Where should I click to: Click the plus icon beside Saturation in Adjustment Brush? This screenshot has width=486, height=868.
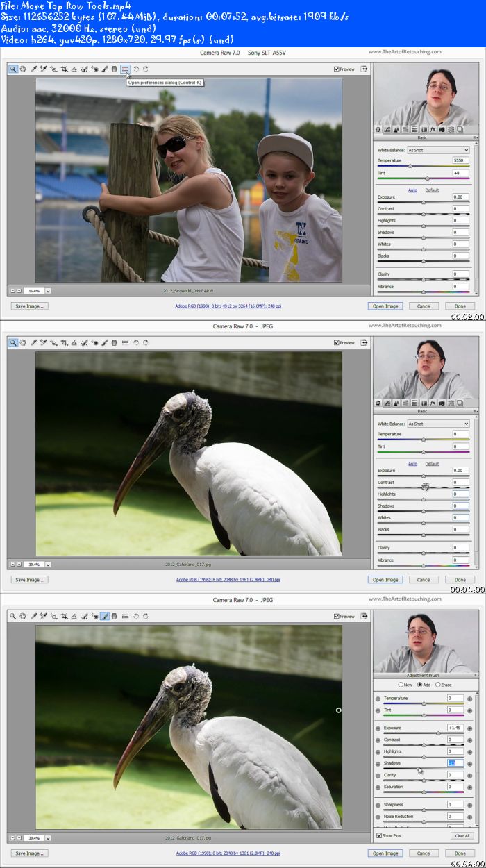(469, 787)
